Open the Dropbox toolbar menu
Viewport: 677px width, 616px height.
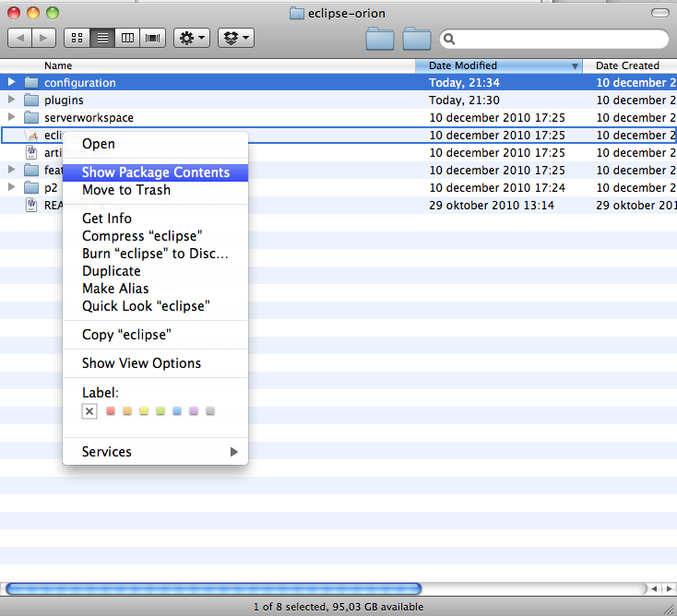tap(236, 38)
